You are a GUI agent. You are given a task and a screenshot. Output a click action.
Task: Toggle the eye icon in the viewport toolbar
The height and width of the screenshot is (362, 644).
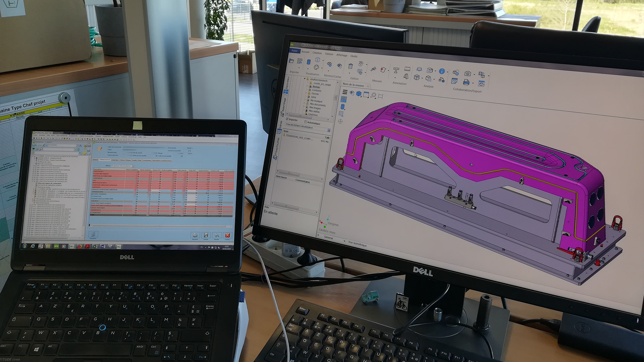point(352,93)
